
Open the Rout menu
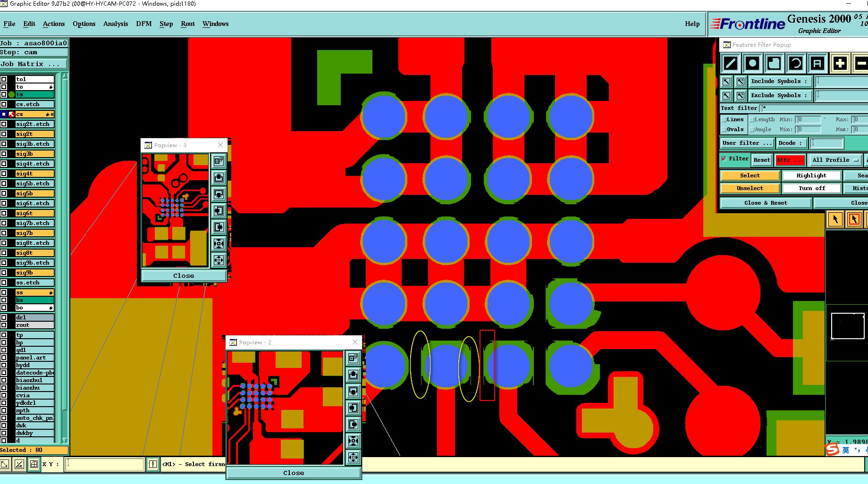(188, 24)
